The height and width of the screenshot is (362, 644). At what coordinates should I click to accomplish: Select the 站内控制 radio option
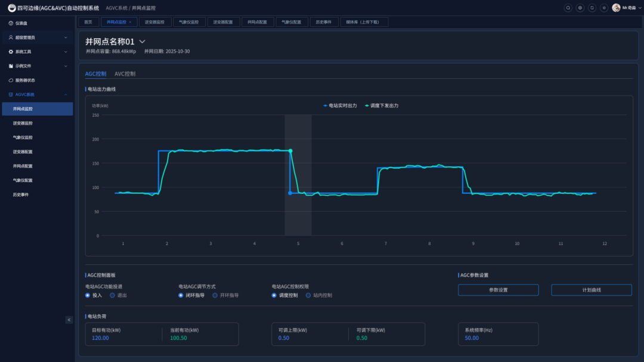308,295
